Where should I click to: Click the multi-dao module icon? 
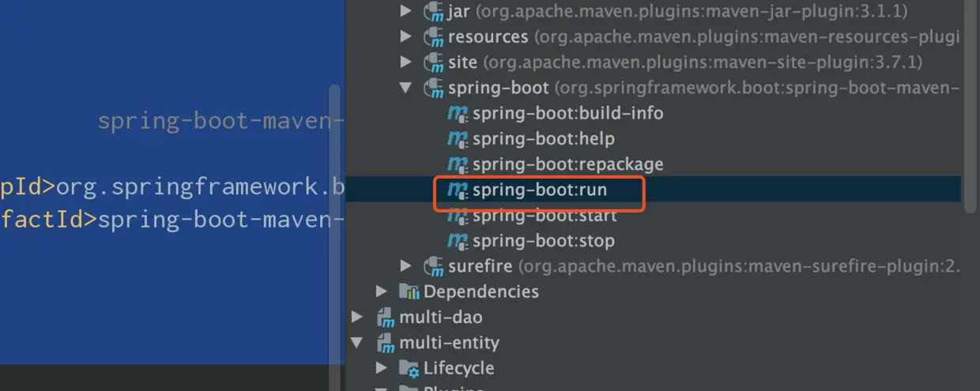pos(385,318)
